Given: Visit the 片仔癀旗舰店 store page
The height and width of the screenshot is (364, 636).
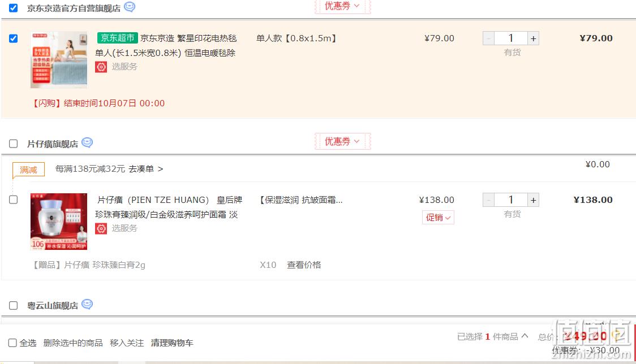Looking at the screenshot, I should (x=53, y=144).
